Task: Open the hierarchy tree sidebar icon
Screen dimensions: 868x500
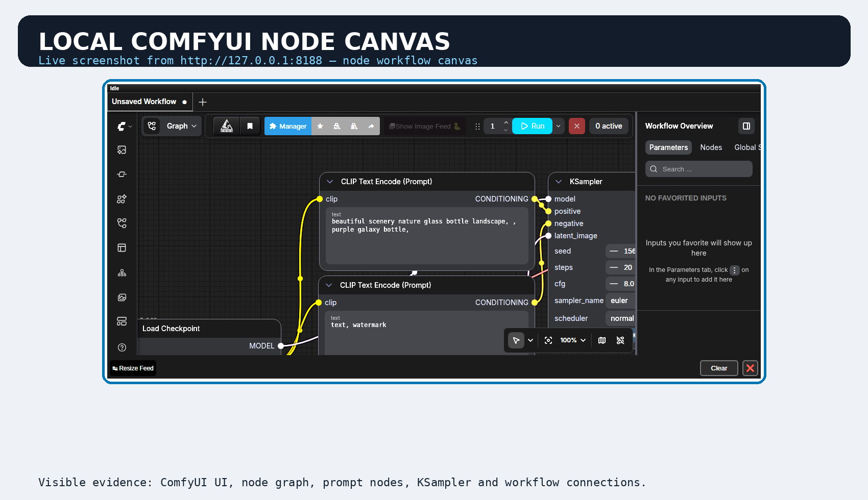Action: click(x=122, y=273)
